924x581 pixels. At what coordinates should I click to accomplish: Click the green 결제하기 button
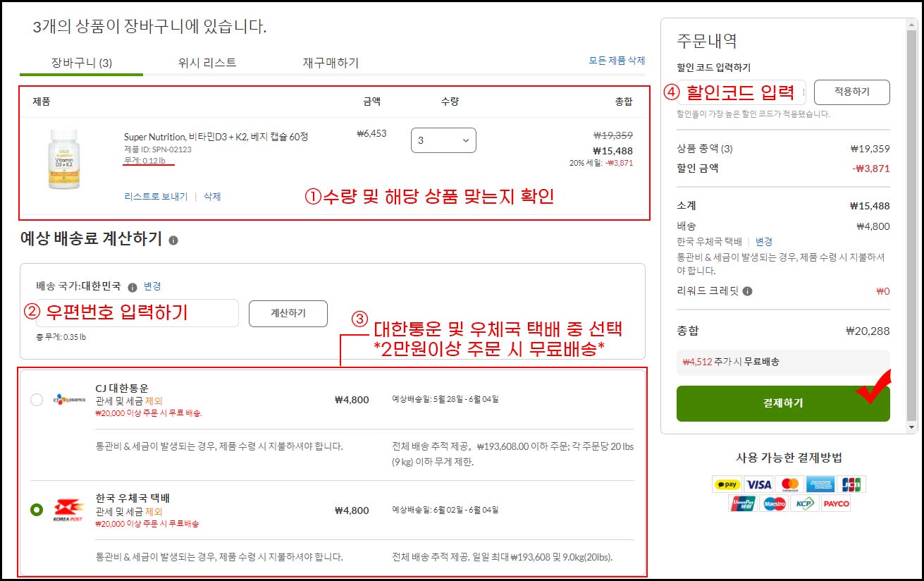783,403
